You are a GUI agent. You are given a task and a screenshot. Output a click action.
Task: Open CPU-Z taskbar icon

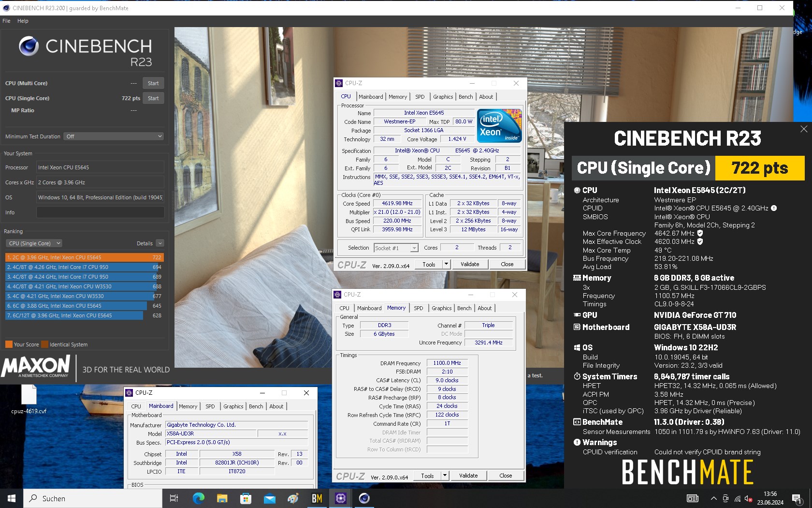[x=341, y=498]
